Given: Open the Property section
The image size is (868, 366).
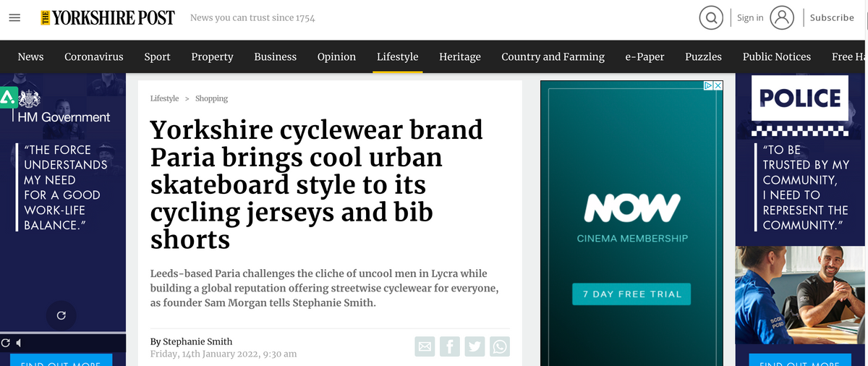Looking at the screenshot, I should pyautogui.click(x=212, y=56).
